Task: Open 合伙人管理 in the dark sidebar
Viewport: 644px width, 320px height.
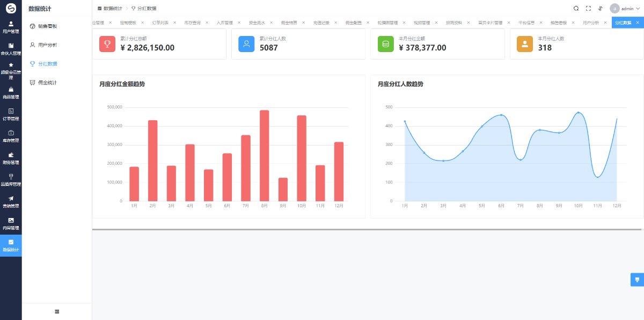Action: pos(11,49)
